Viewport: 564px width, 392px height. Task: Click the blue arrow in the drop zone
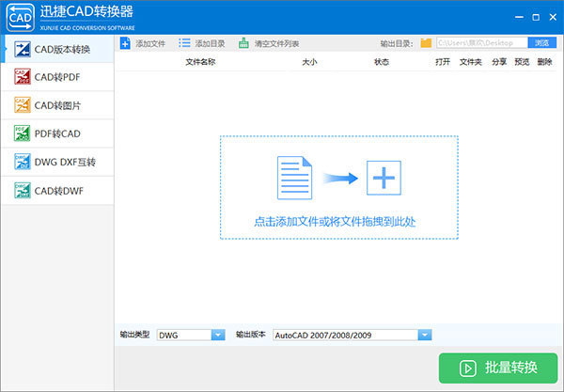click(x=340, y=178)
